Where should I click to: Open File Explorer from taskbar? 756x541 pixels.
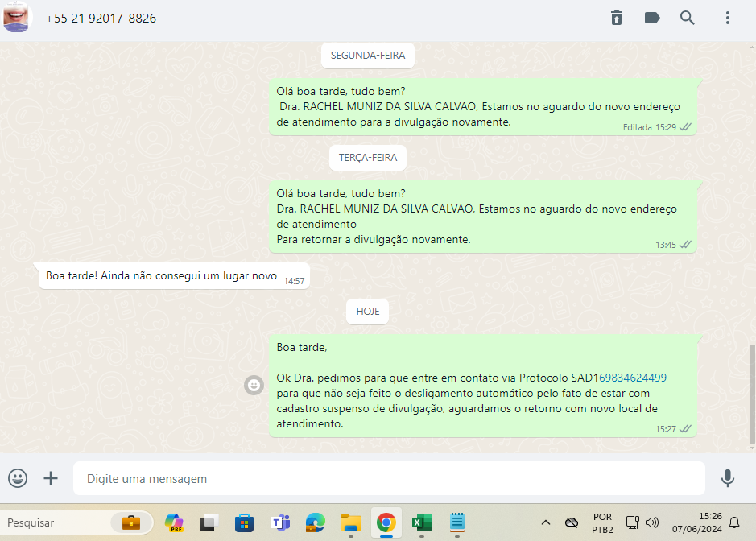(x=350, y=522)
